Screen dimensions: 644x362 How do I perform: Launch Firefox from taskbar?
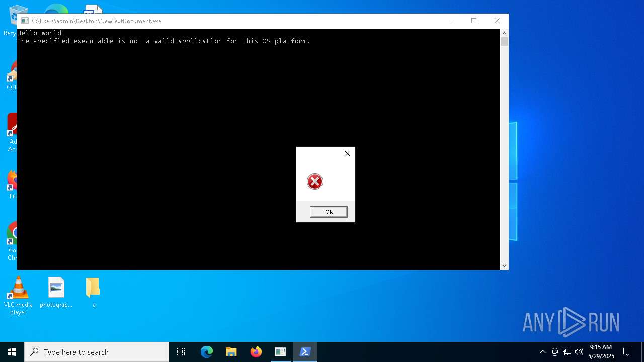(x=256, y=352)
